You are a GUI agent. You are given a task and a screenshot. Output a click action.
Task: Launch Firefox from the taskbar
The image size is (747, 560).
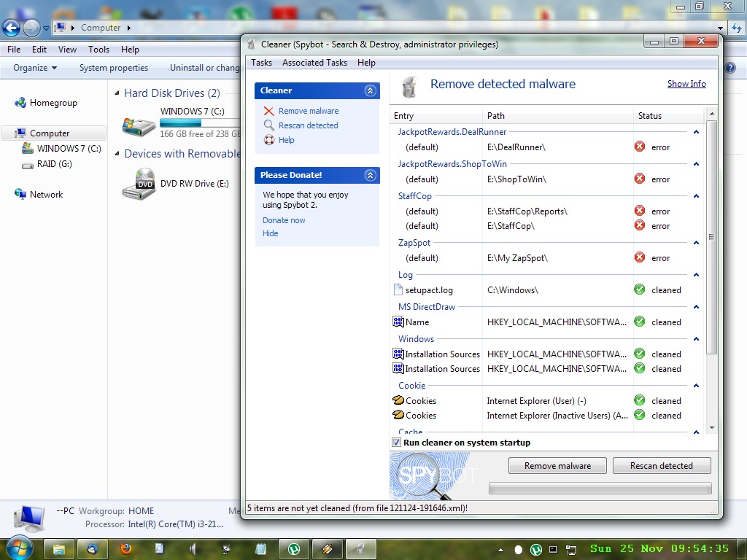click(x=125, y=548)
